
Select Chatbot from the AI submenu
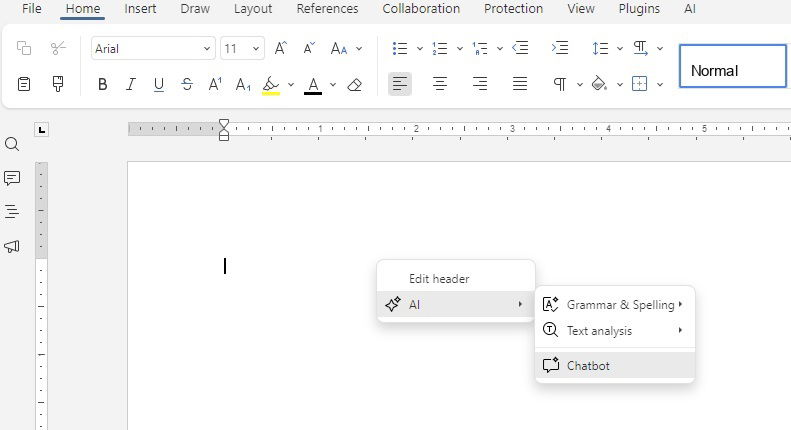click(x=615, y=365)
